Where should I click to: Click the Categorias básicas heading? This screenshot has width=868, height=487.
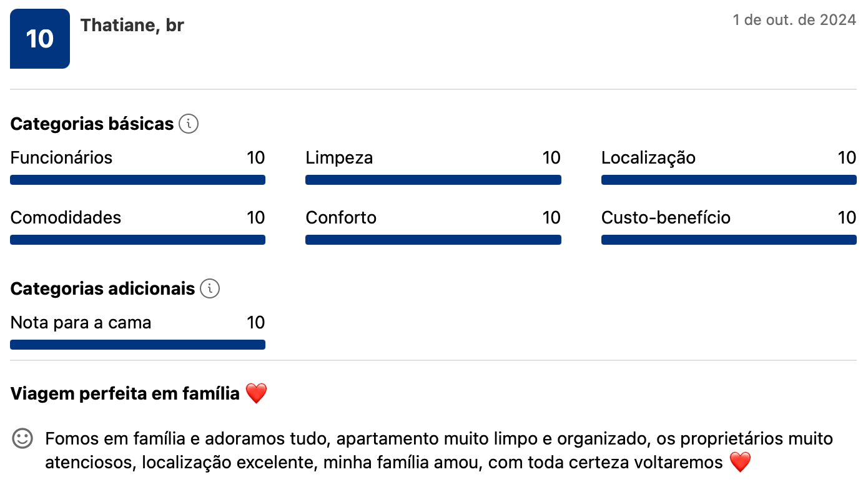tap(92, 124)
